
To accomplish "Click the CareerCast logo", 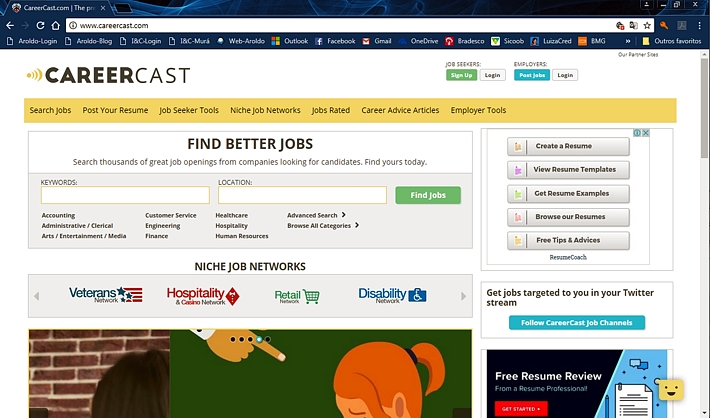I will (108, 75).
